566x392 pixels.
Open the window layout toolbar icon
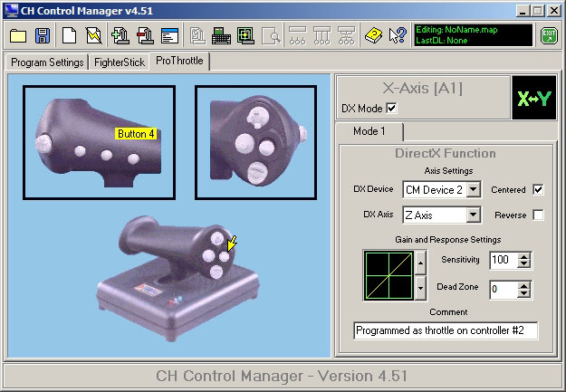click(169, 35)
